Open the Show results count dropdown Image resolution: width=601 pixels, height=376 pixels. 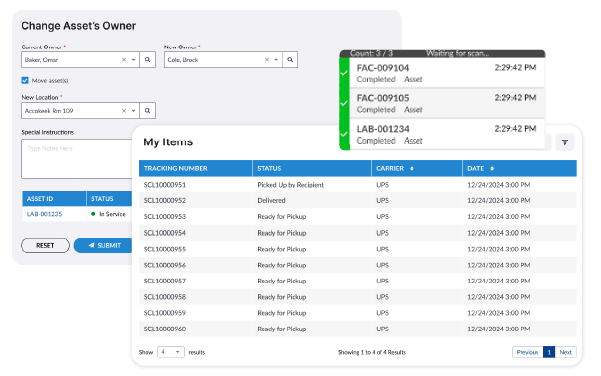[x=171, y=352]
